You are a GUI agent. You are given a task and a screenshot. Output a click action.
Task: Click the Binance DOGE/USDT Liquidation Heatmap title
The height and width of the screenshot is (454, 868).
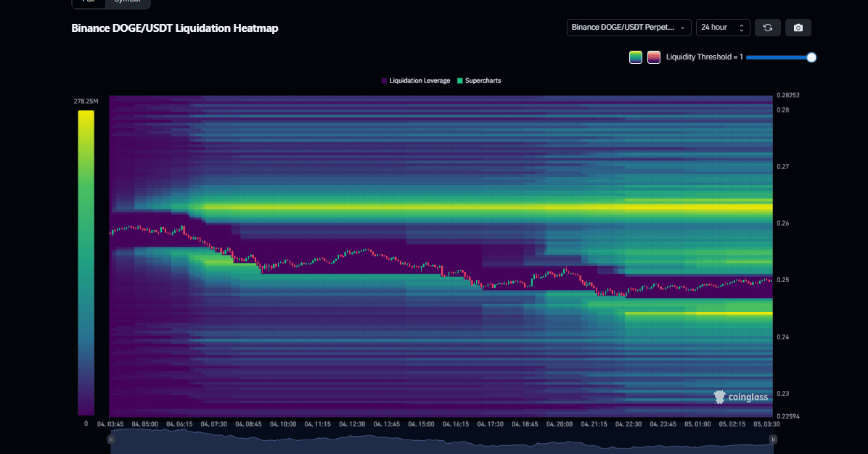pos(174,28)
